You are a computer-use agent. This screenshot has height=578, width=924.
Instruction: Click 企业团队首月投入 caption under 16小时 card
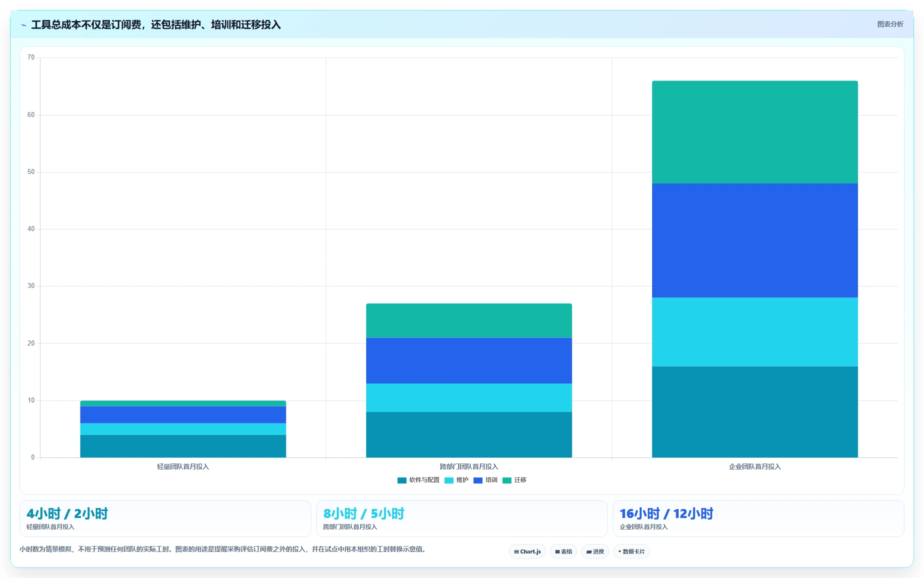644,527
